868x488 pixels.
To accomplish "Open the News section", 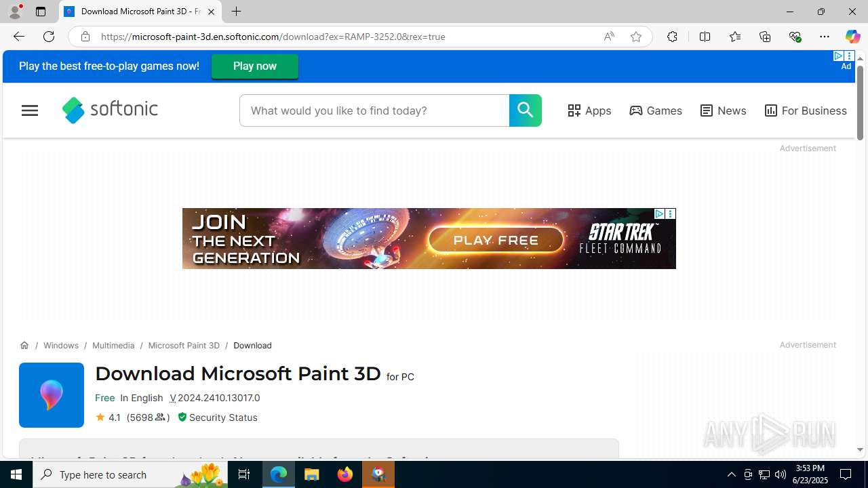I will point(723,110).
